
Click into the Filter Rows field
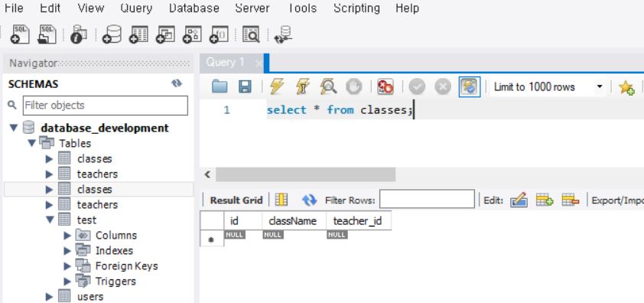click(427, 199)
